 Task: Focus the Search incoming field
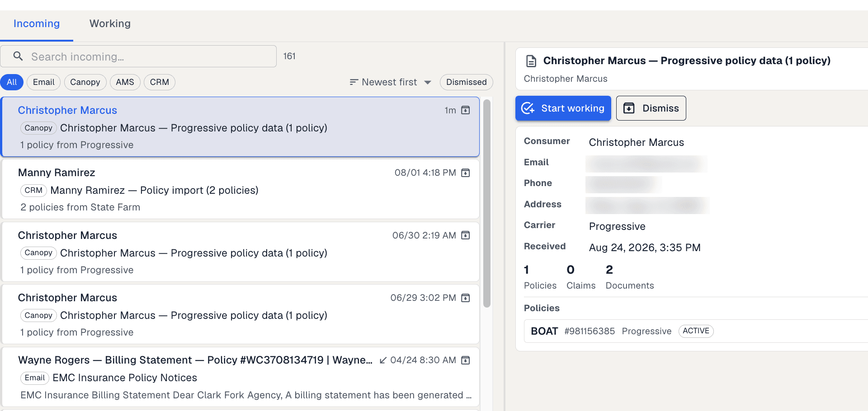(x=138, y=56)
